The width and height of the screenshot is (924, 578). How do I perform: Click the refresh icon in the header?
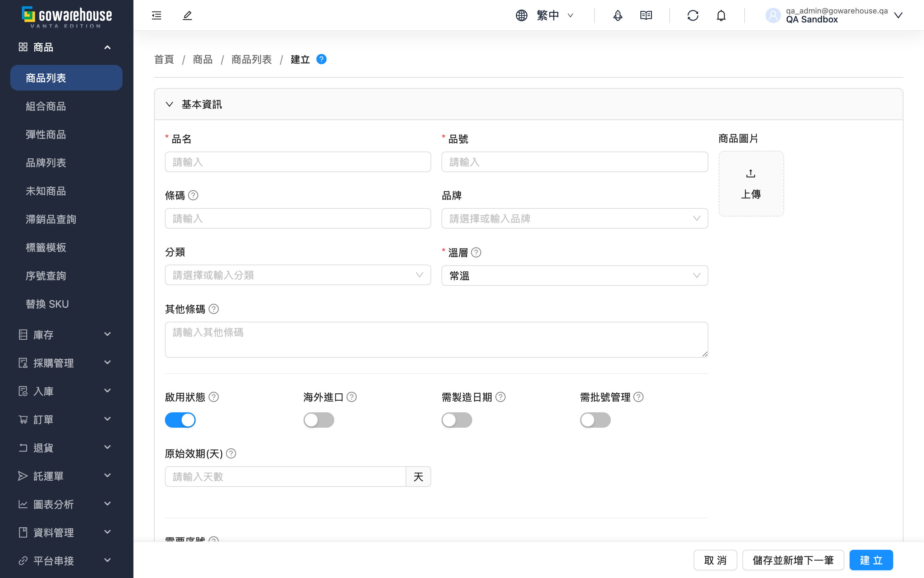693,15
